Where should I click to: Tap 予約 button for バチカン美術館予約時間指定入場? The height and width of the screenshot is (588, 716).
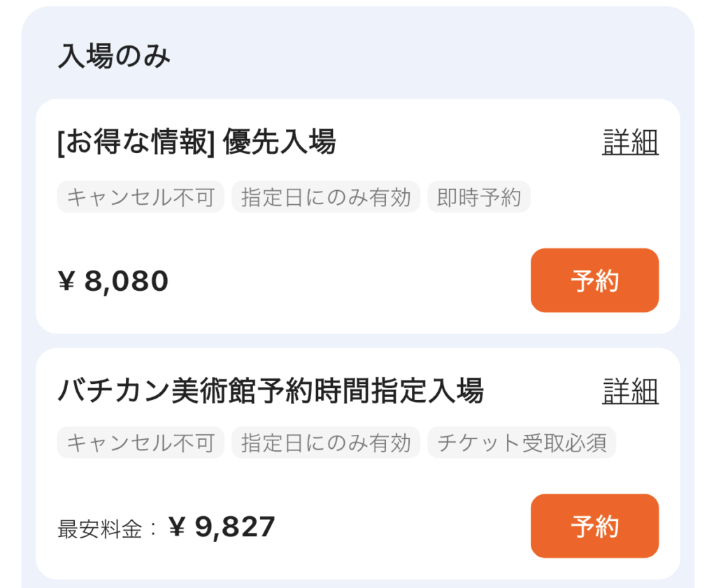(594, 526)
